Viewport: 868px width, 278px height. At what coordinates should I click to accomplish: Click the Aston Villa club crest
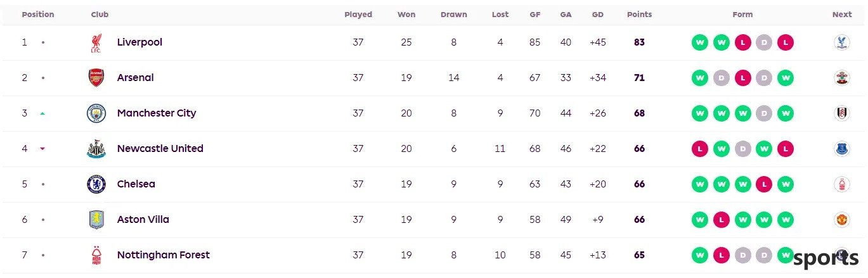pos(96,220)
